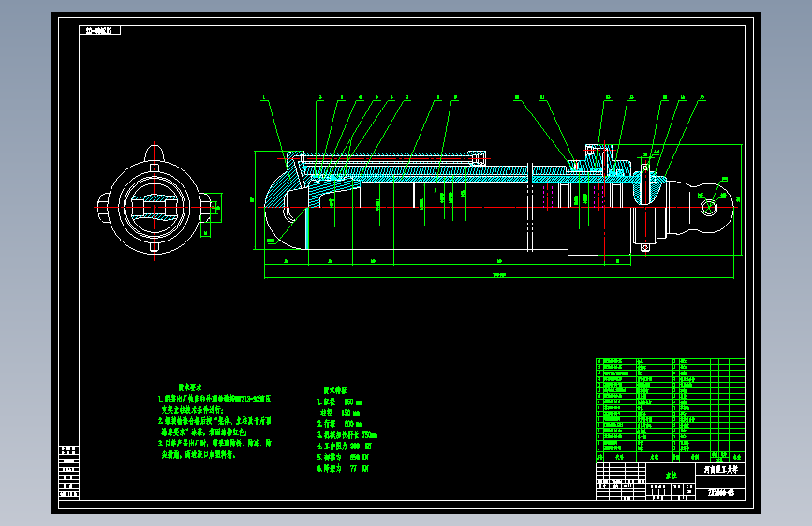Select the break line across the cylinder middle
This screenshot has width=812, height=526.
click(x=530, y=207)
